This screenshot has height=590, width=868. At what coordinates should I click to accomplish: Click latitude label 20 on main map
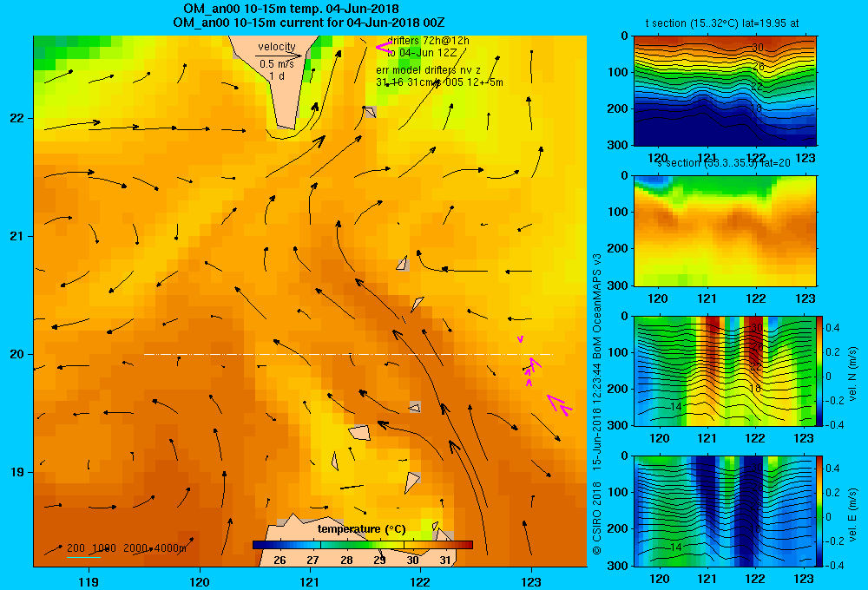pyautogui.click(x=17, y=354)
